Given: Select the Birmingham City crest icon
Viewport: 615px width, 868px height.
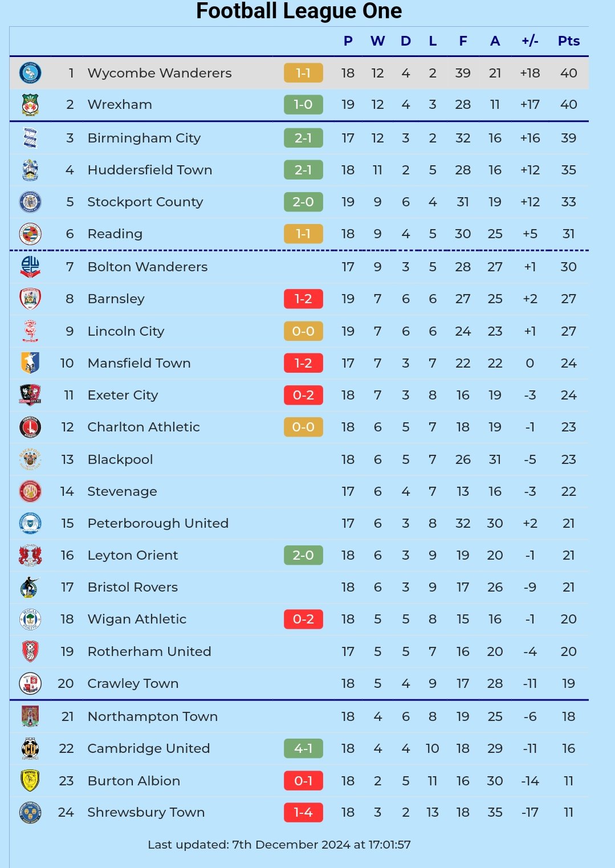Looking at the screenshot, I should [x=30, y=138].
